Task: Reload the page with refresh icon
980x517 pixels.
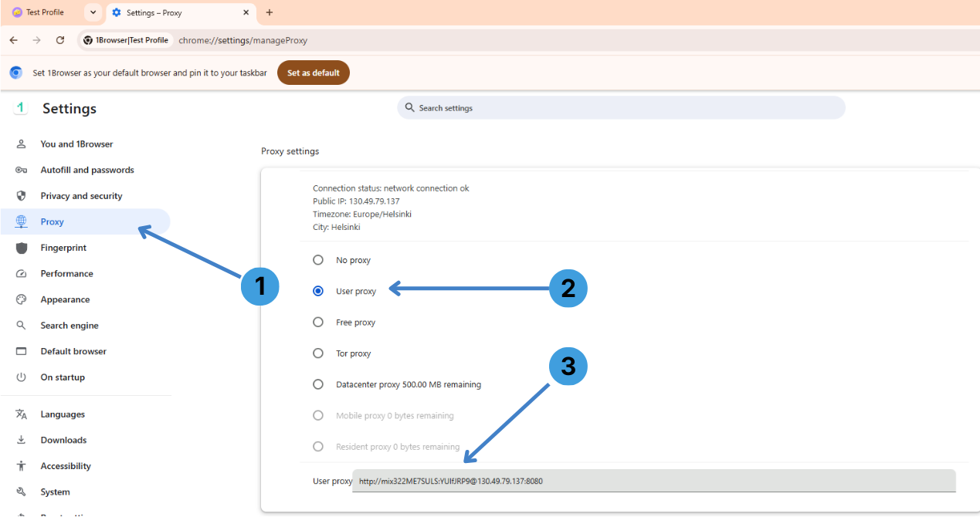Action: click(60, 40)
